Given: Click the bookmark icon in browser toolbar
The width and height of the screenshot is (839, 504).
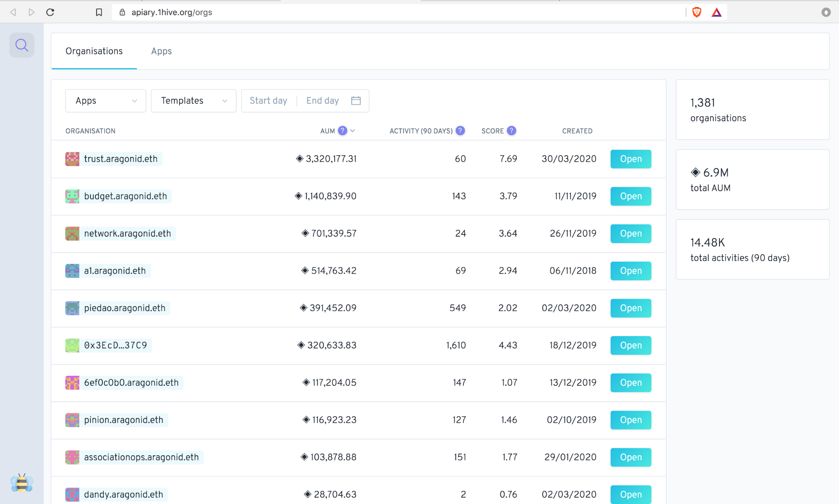Looking at the screenshot, I should pos(99,12).
